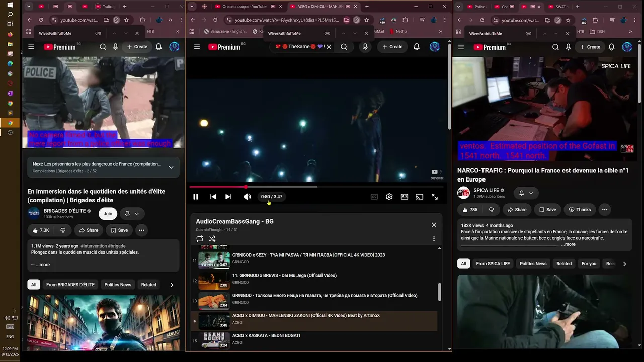
Task: Select the From BRIGADES D'ÉLITE filter chip
Action: (70, 285)
